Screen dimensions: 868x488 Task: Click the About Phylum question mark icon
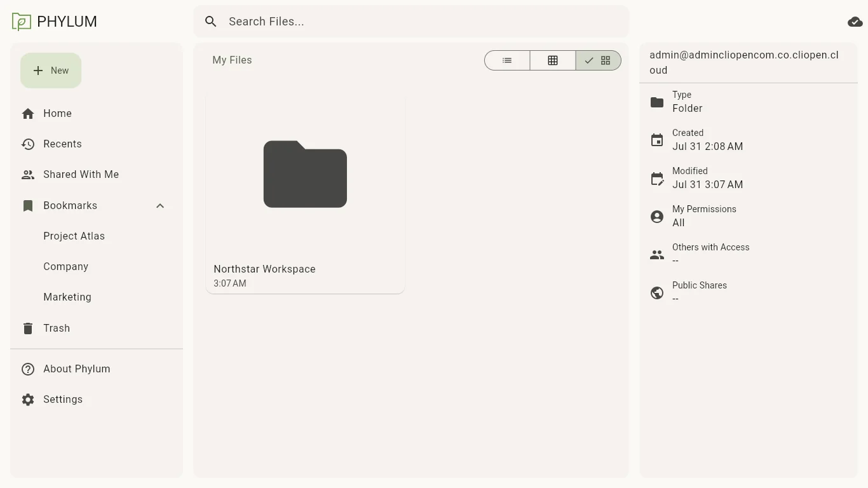tap(28, 369)
